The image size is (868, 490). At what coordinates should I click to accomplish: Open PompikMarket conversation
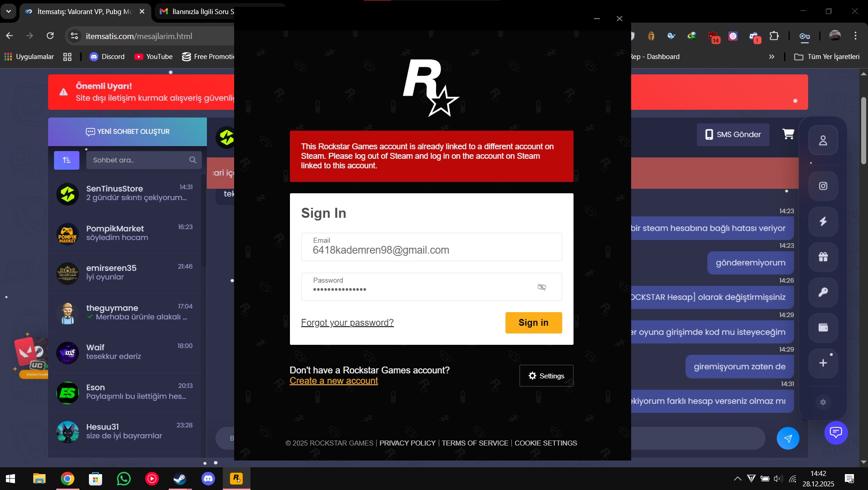[x=125, y=233]
